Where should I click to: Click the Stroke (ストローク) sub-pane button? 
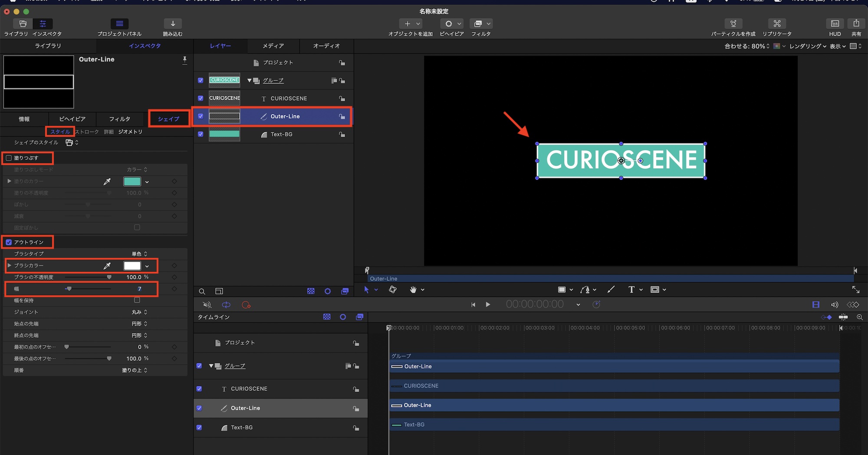(87, 132)
